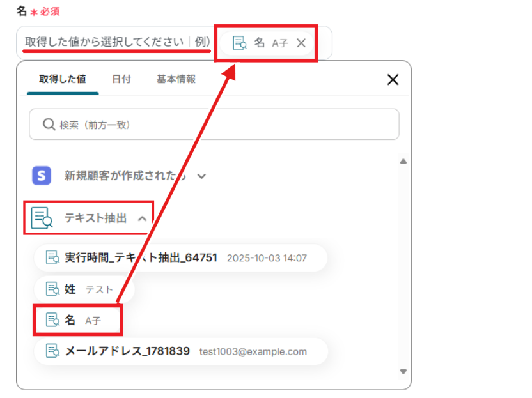Select the 新規顧客が作成されたら trigger row
This screenshot has height=398, width=532.
tap(119, 176)
